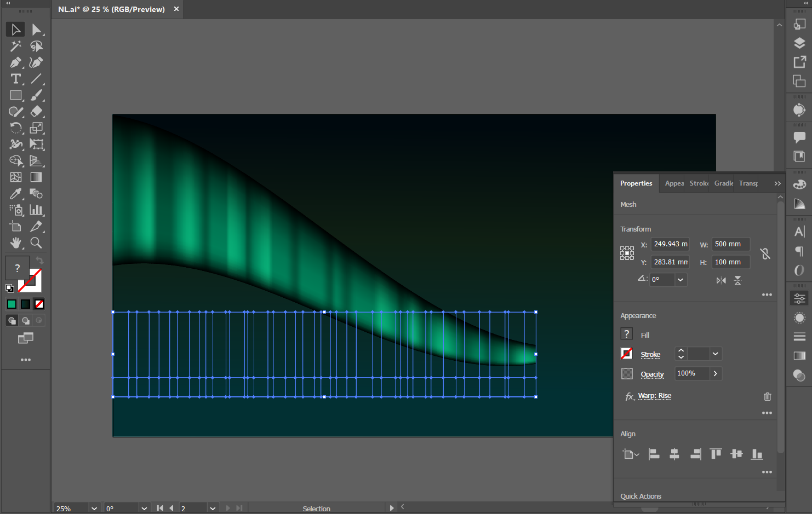Select the Pen tool
This screenshot has height=514, width=812.
click(x=15, y=62)
